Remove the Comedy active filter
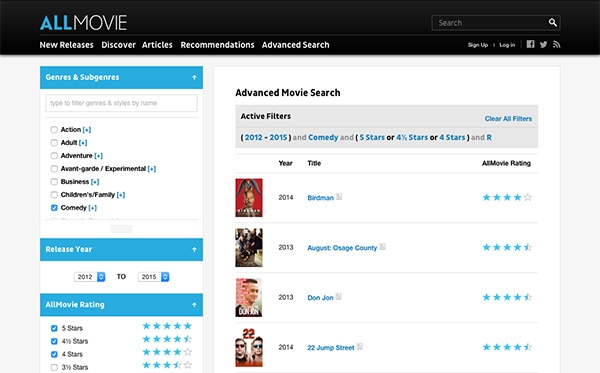Screen dimensions: 600x373 (x=323, y=137)
